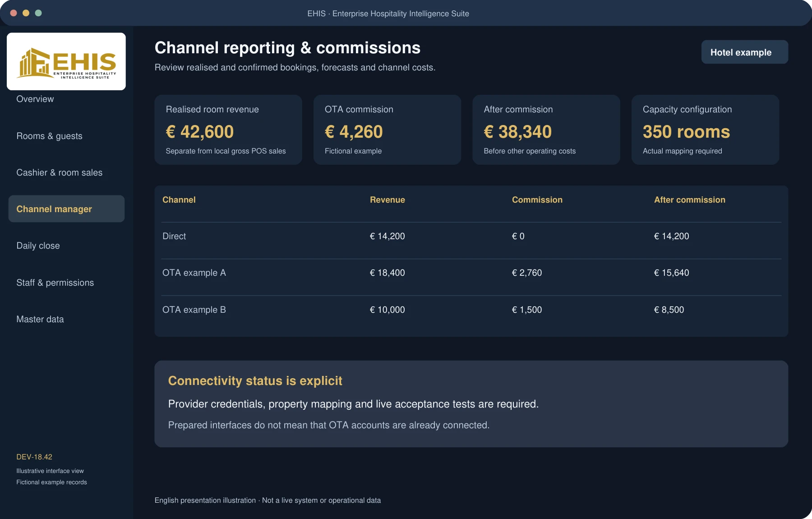The image size is (812, 519).
Task: Click the € 42,600 revenue figure
Action: (200, 132)
